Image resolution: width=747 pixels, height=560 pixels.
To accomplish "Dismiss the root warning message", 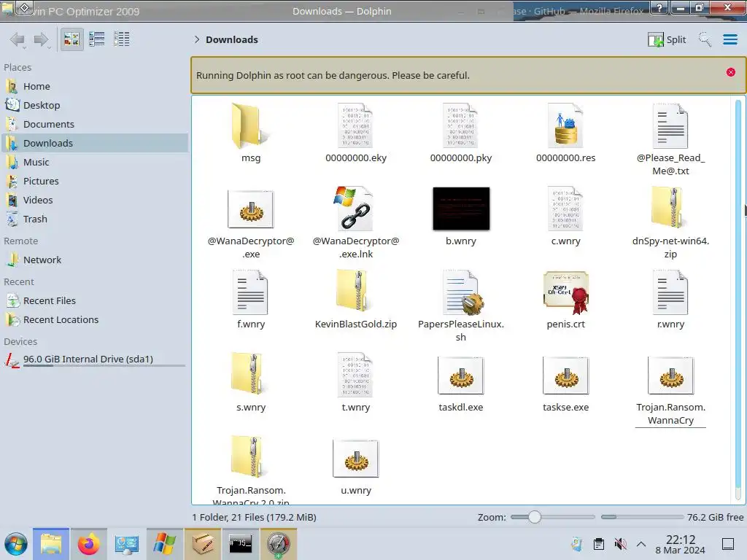I will point(730,72).
